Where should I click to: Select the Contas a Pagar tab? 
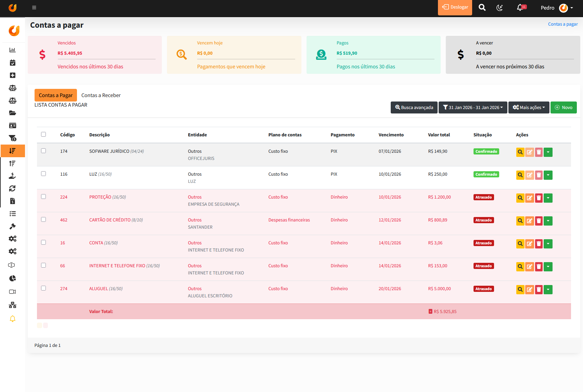[x=55, y=95]
